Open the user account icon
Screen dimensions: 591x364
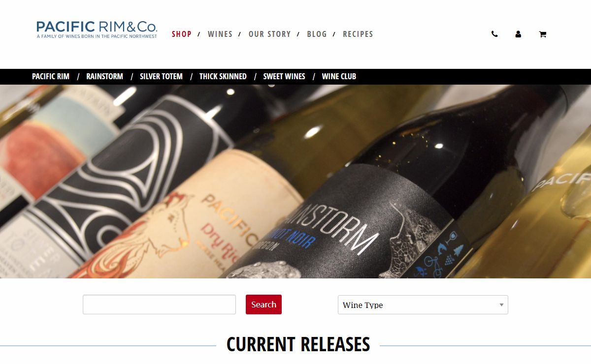pyautogui.click(x=518, y=34)
